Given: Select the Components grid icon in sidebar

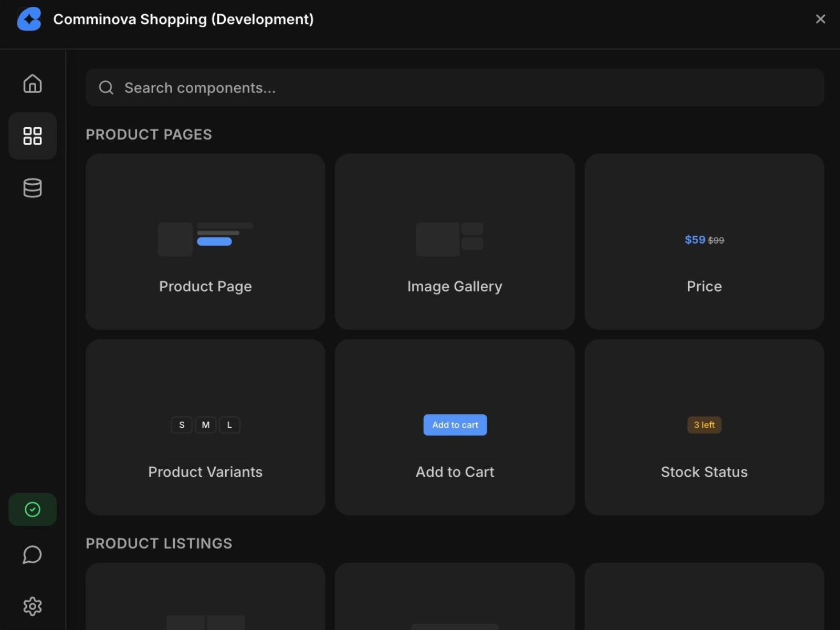Looking at the screenshot, I should tap(32, 136).
